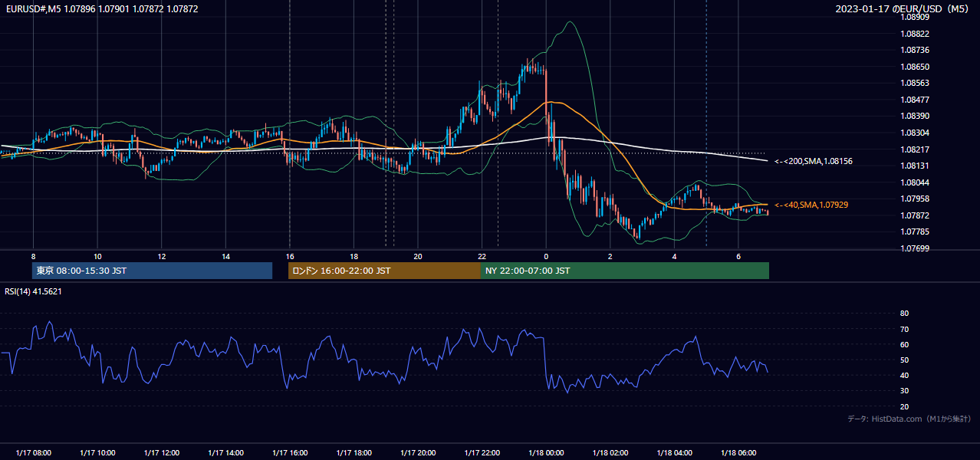The width and height of the screenshot is (980, 460).
Task: Click the 1/17 16:00 date label
Action: pos(290,452)
